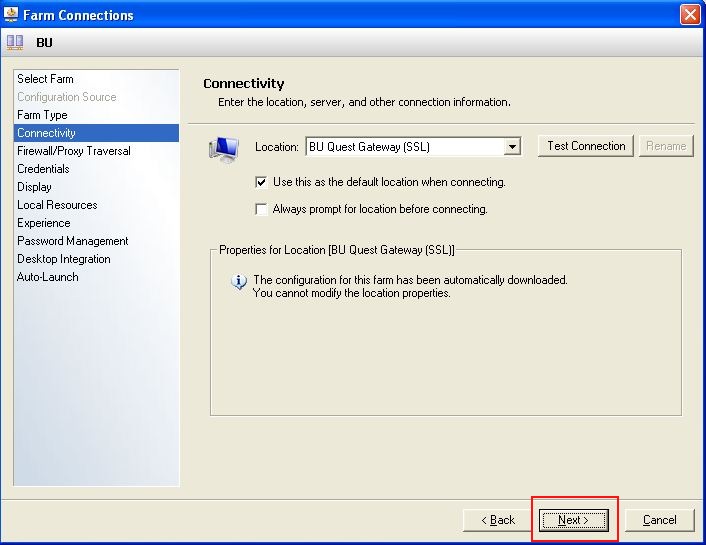Click the 'Properties for Location [BU Quest Gateway (SSL)]' label
This screenshot has width=706, height=545.
[x=337, y=250]
